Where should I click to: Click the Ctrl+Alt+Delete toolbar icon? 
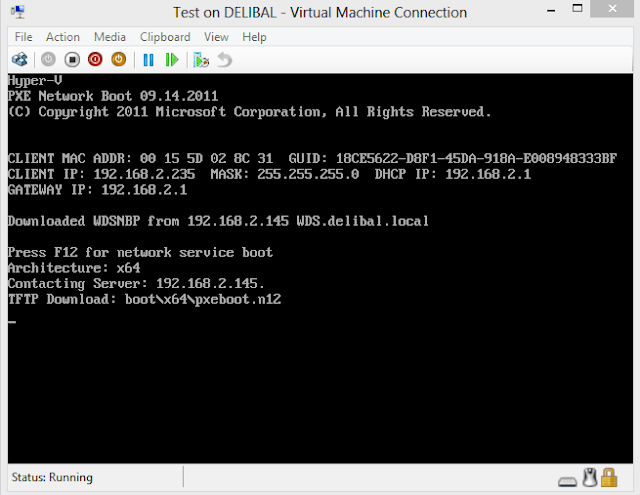[20, 60]
